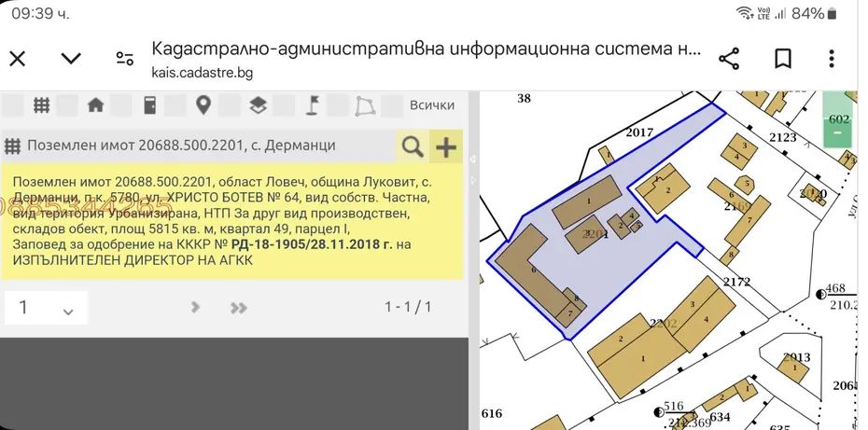Expand the browser tab chevron dropdown
This screenshot has width=868, height=430.
pyautogui.click(x=71, y=58)
